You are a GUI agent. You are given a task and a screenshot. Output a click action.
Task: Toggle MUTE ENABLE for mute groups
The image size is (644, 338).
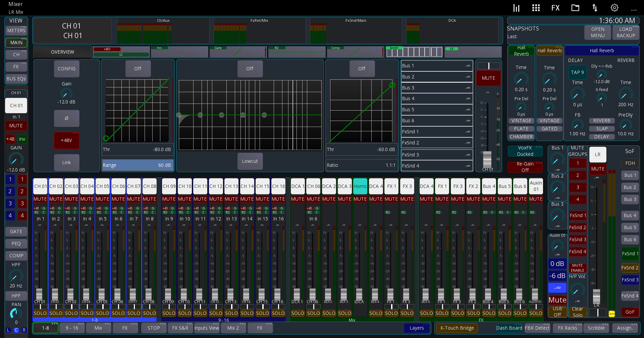coord(578,268)
